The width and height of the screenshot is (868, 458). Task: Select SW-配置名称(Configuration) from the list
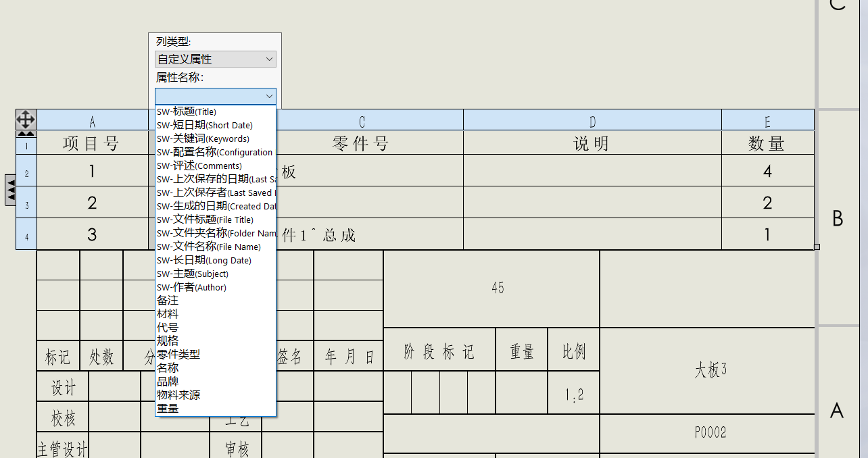point(214,152)
